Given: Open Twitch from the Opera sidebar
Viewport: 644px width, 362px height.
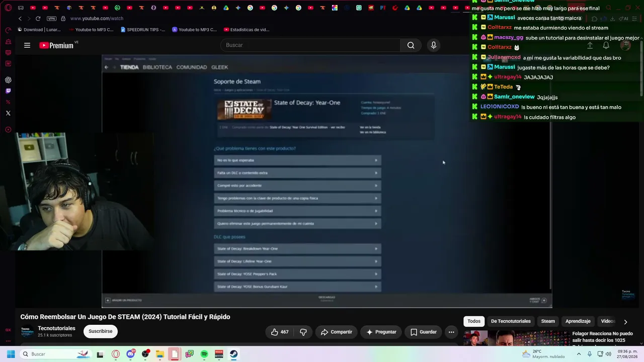Looking at the screenshot, I should [8, 91].
